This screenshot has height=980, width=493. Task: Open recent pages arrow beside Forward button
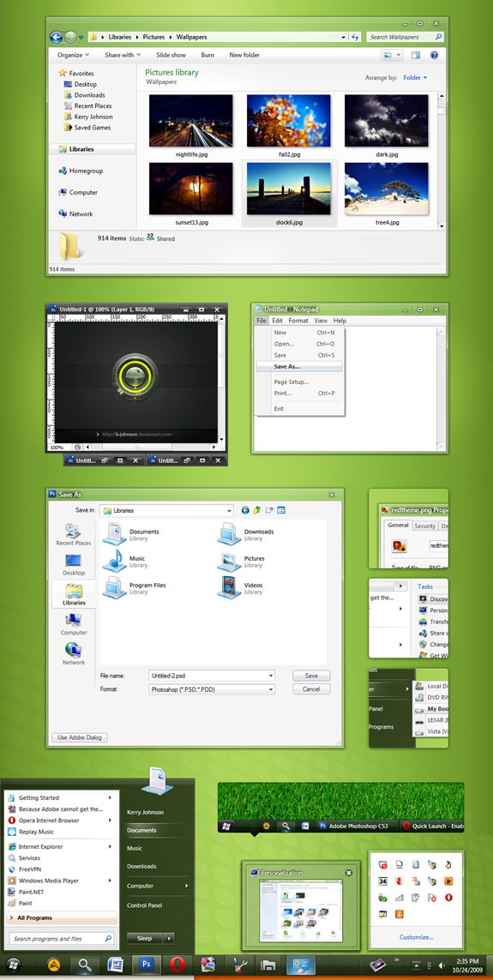[x=81, y=38]
